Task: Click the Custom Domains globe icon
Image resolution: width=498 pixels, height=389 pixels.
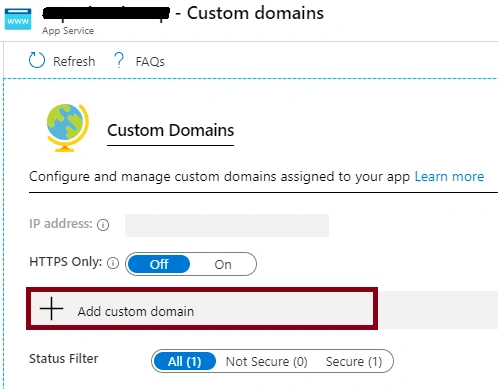Action: pyautogui.click(x=68, y=128)
